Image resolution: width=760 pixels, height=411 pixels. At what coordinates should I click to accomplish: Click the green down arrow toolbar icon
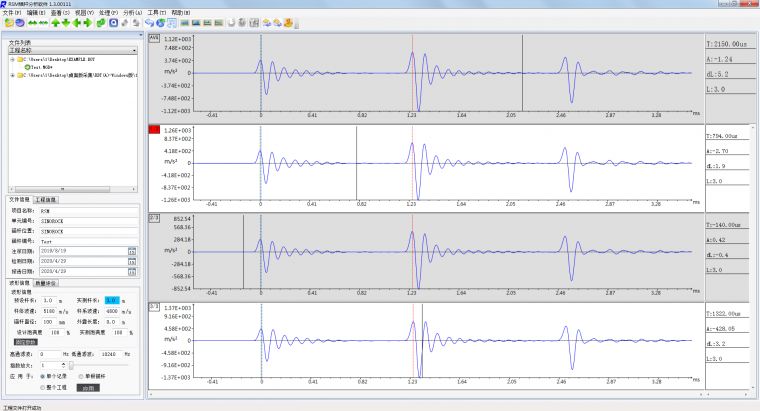point(66,22)
